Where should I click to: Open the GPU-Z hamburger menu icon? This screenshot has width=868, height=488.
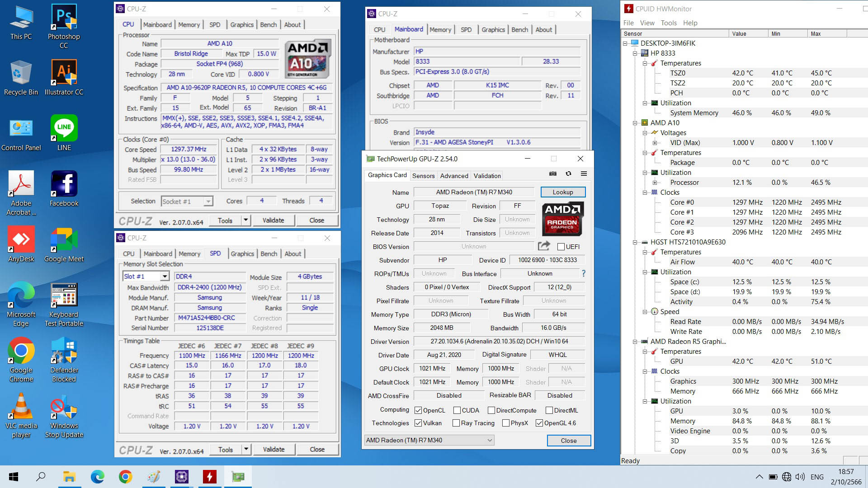[584, 174]
